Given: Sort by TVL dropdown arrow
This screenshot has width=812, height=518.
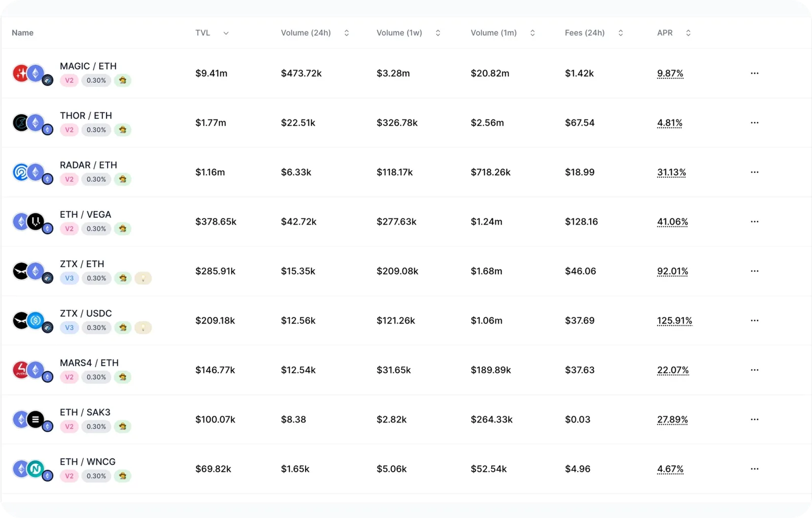Looking at the screenshot, I should point(226,33).
